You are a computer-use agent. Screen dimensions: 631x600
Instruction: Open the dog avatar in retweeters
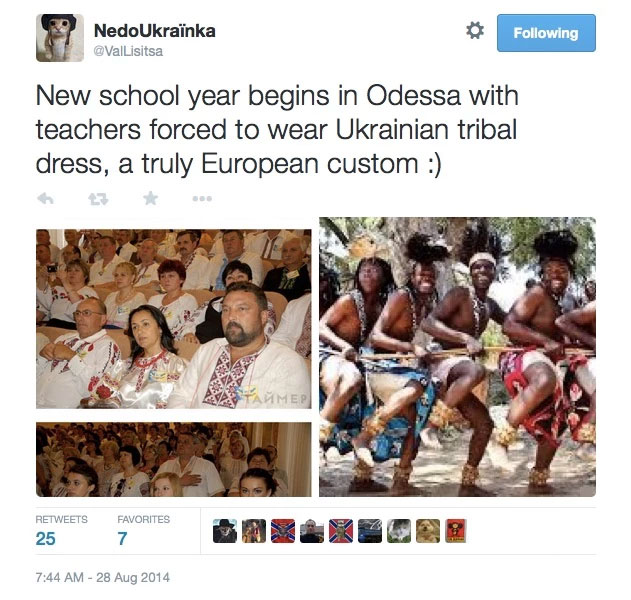[x=428, y=531]
